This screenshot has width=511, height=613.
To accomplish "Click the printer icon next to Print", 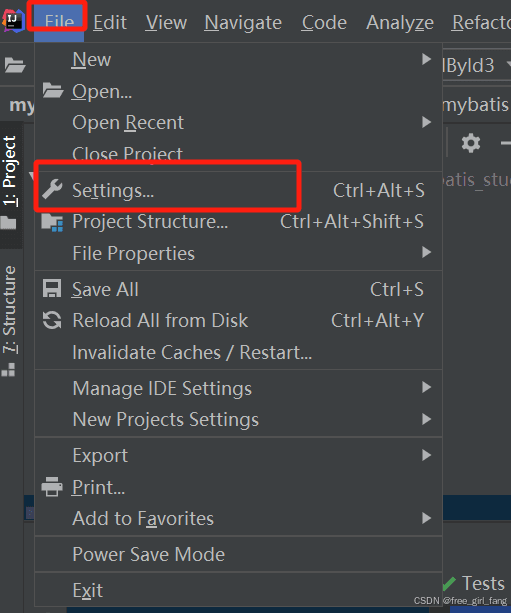I will tap(52, 487).
